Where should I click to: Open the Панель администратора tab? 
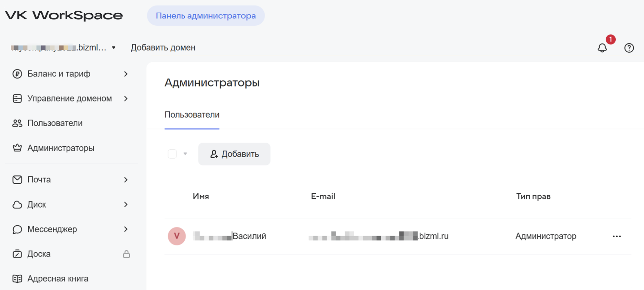(206, 16)
